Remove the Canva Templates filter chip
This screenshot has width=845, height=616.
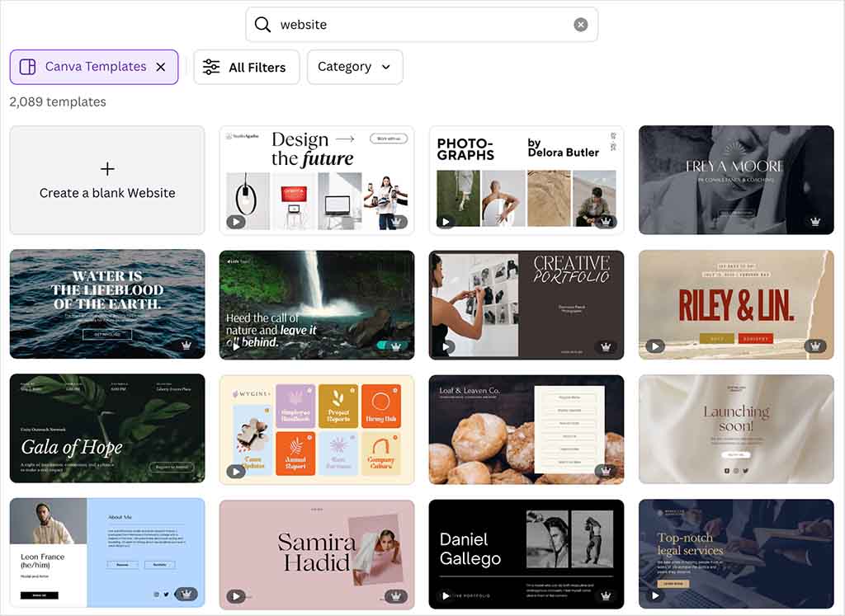tap(161, 67)
